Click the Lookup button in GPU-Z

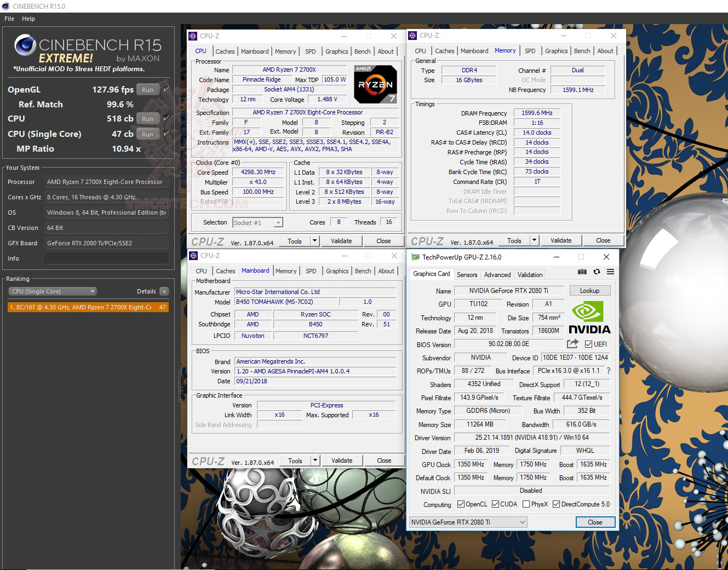click(x=590, y=290)
